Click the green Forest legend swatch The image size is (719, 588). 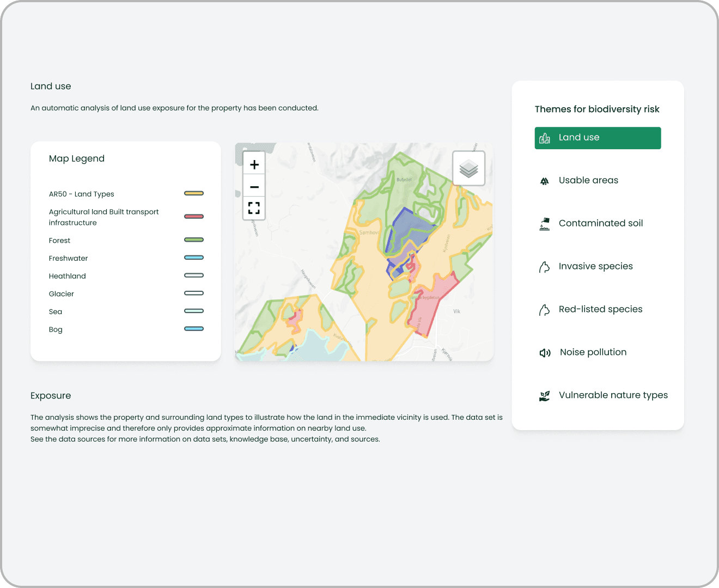[194, 240]
